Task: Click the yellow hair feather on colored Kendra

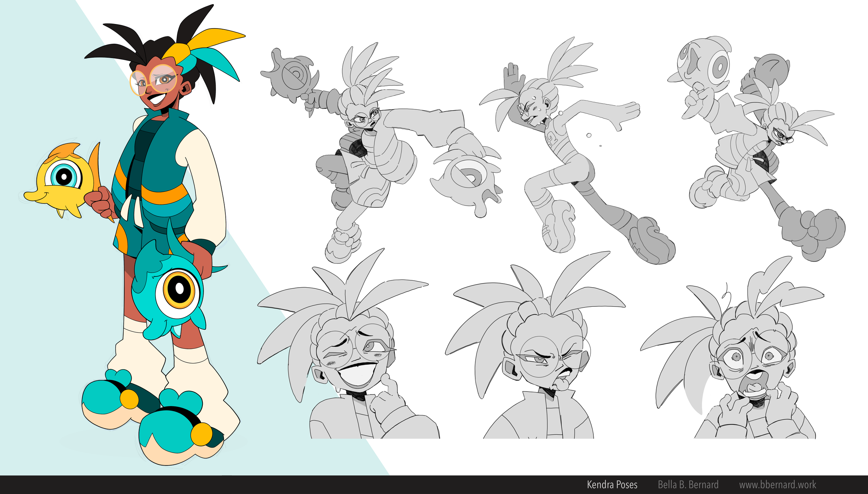Action: click(x=212, y=38)
